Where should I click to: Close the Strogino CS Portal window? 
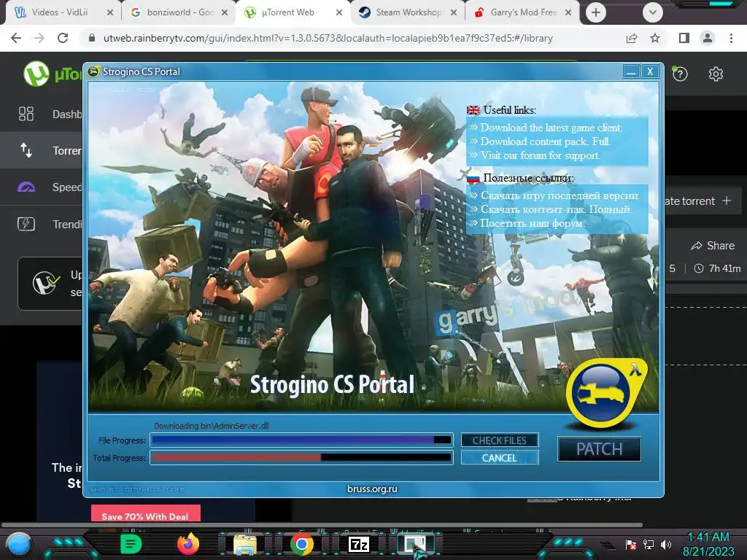point(650,72)
